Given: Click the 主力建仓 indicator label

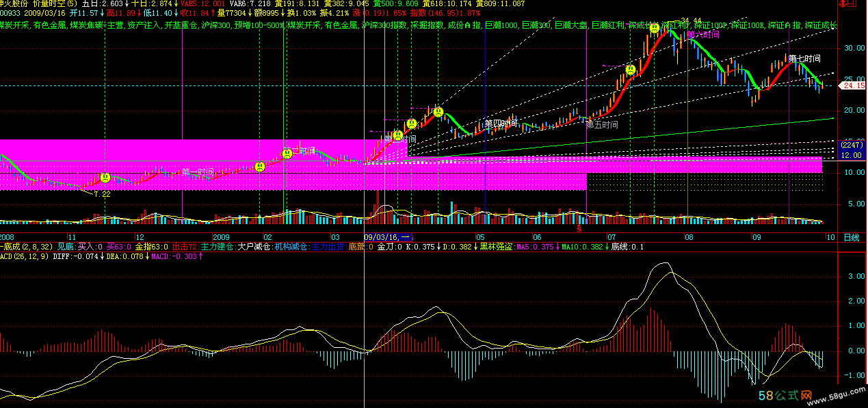Looking at the screenshot, I should [218, 247].
